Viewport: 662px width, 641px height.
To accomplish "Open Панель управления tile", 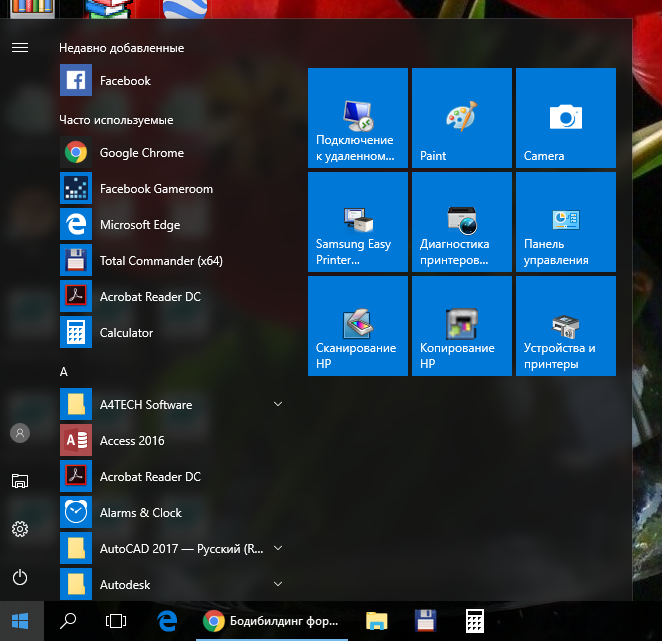I will 565,222.
